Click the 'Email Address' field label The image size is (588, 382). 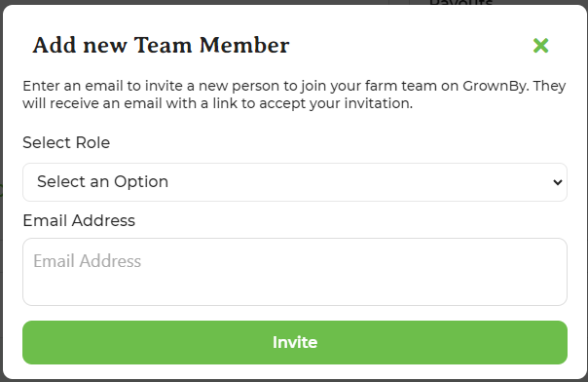pyautogui.click(x=79, y=220)
